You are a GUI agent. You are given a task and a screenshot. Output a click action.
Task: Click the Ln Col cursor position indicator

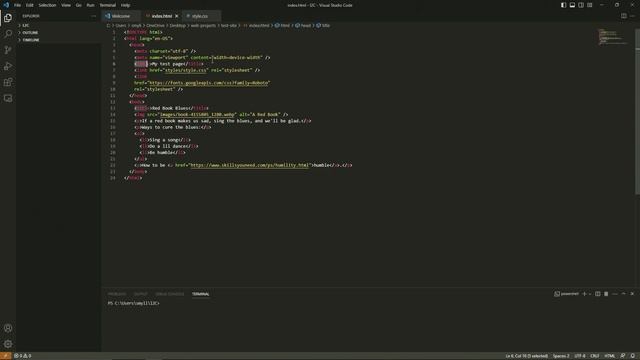point(527,356)
